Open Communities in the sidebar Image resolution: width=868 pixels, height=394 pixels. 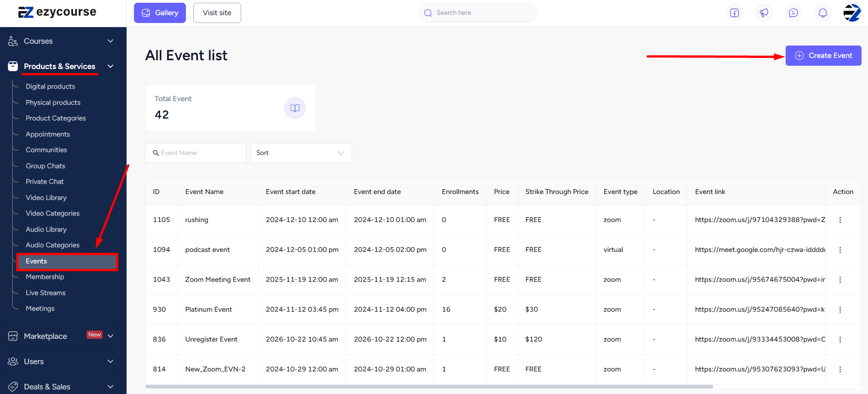46,150
